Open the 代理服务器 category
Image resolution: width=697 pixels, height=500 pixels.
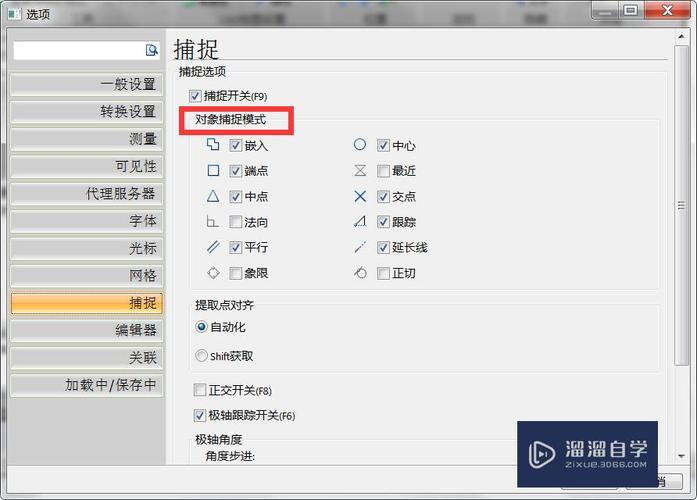pyautogui.click(x=87, y=194)
